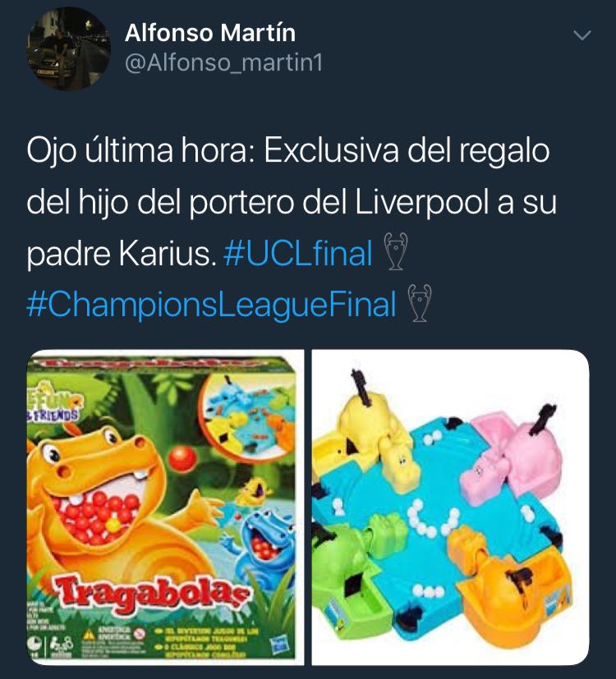Click the red ball flying on box art

(x=182, y=460)
